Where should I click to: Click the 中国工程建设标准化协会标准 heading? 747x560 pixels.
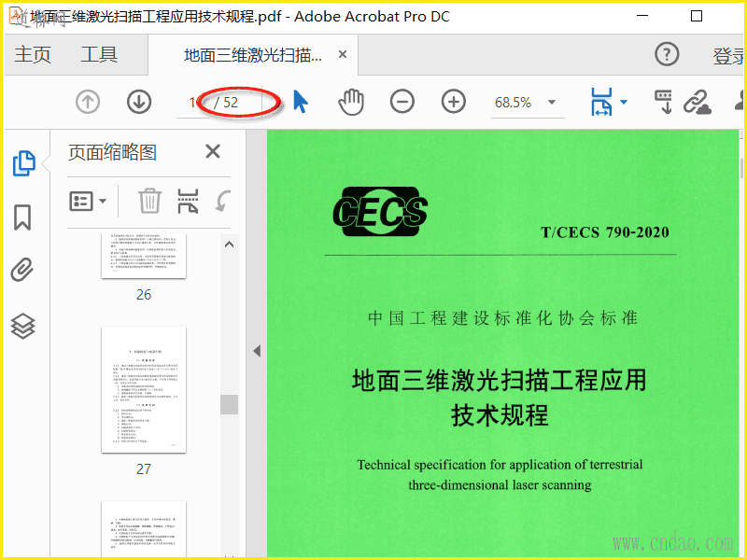[502, 318]
